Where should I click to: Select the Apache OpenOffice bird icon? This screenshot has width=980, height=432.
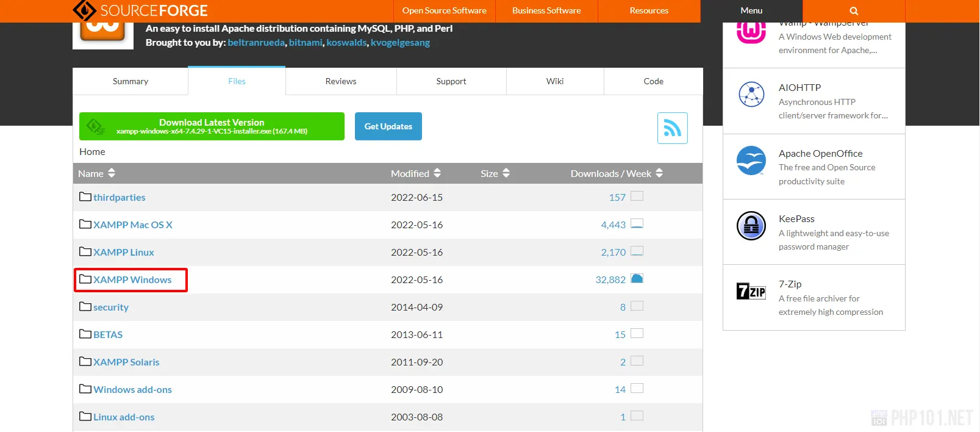[751, 160]
